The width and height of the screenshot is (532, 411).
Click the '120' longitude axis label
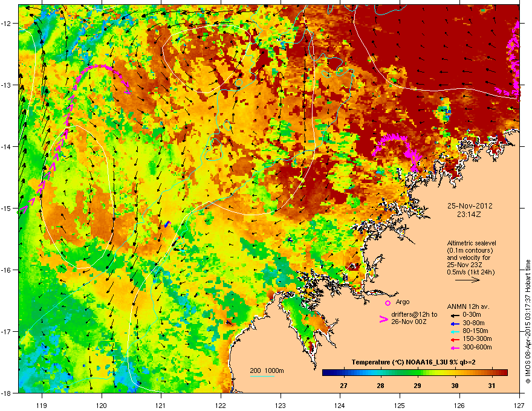coord(102,405)
